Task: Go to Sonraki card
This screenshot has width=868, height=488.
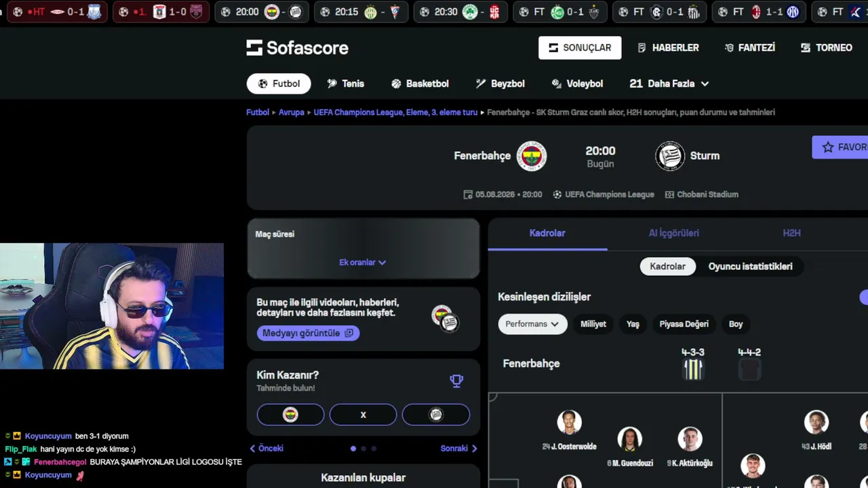Action: pyautogui.click(x=459, y=448)
